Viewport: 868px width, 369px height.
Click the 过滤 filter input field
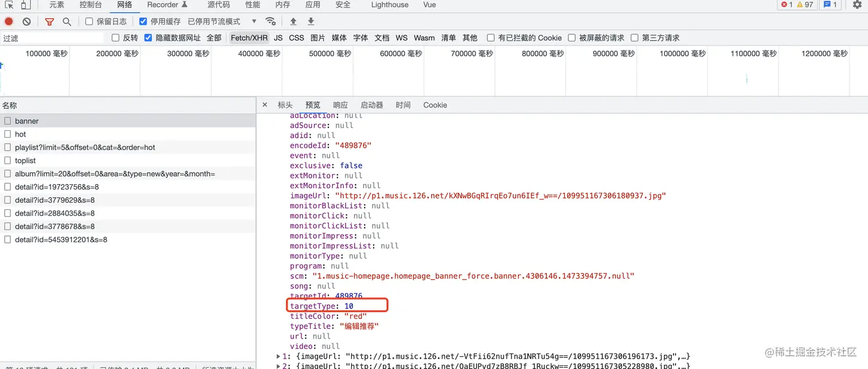(x=53, y=38)
